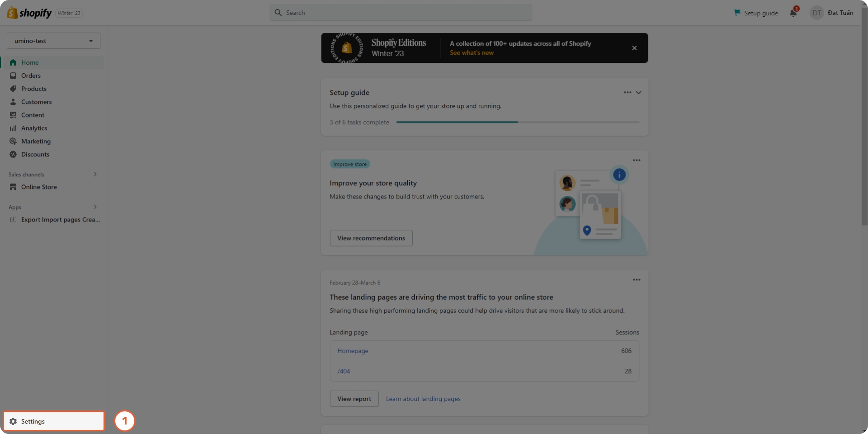Open the notifications bell
Viewport: 868px width, 434px height.
point(793,13)
